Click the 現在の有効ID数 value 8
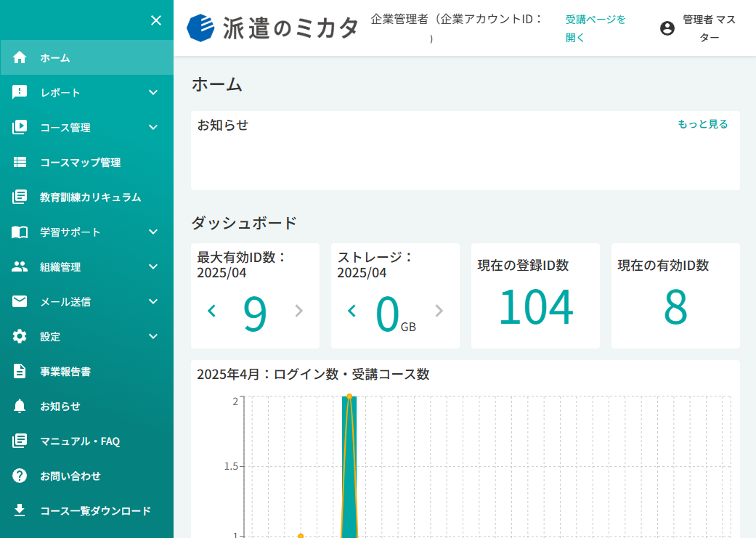The width and height of the screenshot is (756, 538). pos(675,307)
